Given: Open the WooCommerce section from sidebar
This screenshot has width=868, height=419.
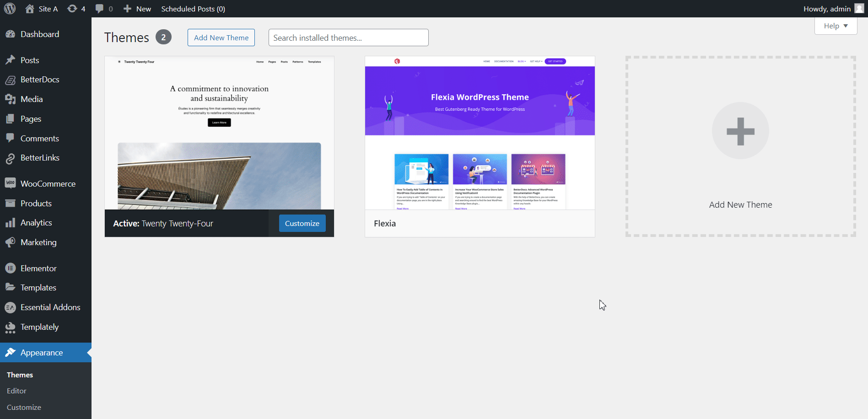Looking at the screenshot, I should point(11,183).
